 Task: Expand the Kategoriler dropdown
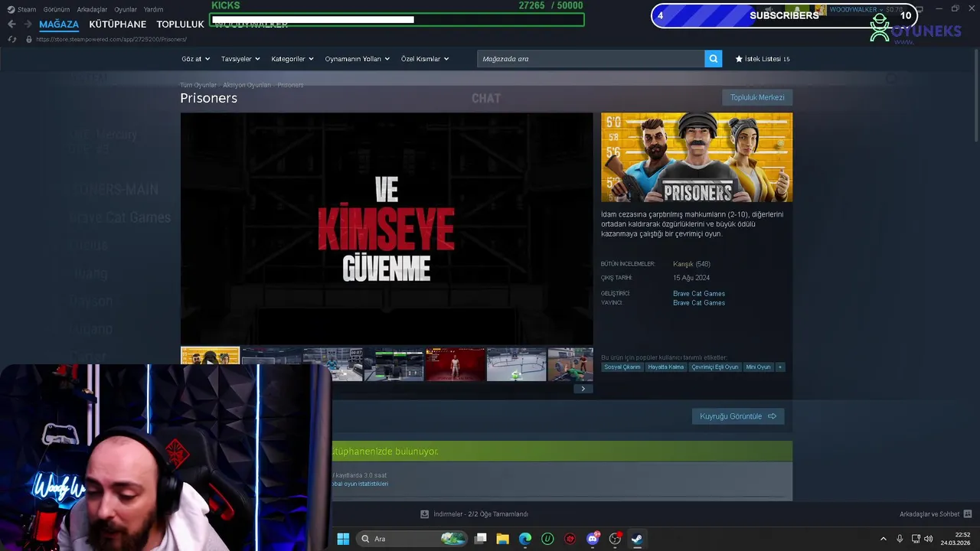(x=292, y=59)
